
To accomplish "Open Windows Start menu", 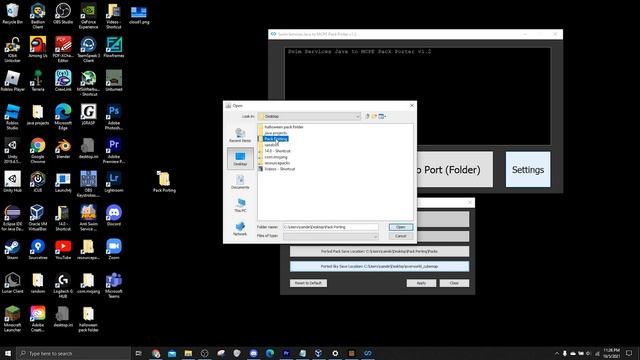I will [8, 353].
